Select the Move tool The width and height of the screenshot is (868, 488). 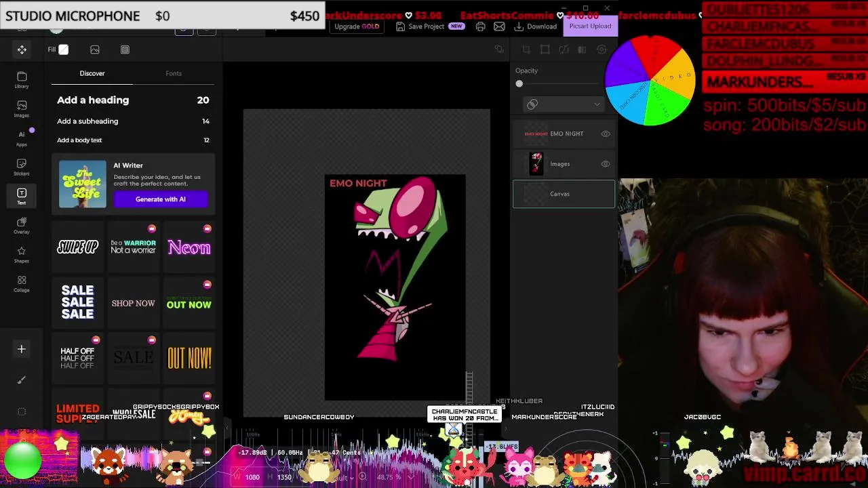pyautogui.click(x=22, y=49)
